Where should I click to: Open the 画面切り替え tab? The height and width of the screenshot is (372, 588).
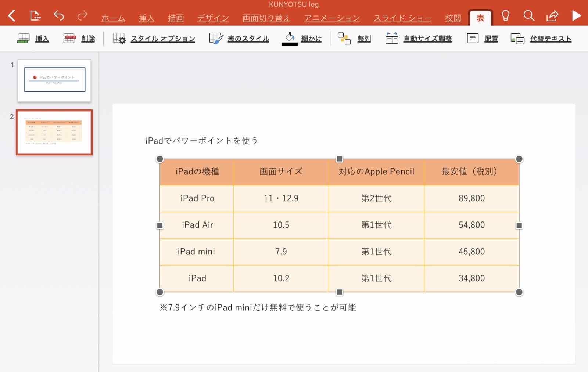[266, 18]
